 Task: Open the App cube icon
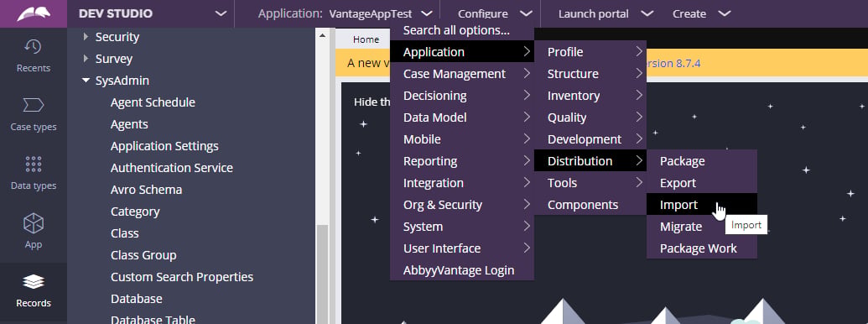click(x=34, y=223)
